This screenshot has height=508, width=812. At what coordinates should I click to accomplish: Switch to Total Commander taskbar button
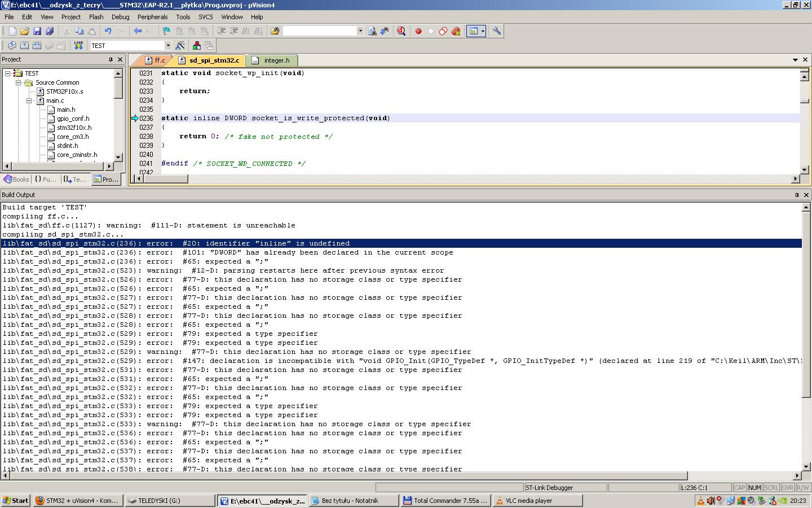point(445,501)
